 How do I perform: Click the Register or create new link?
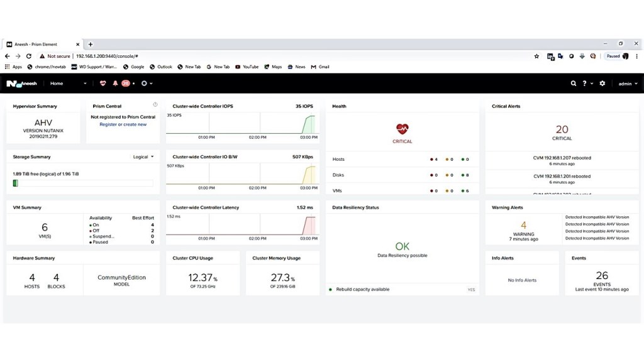(123, 124)
